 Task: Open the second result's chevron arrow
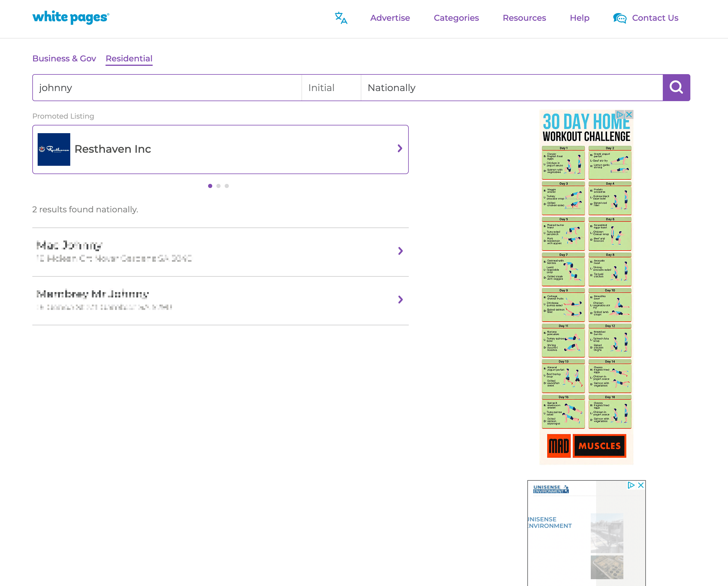[x=400, y=300]
